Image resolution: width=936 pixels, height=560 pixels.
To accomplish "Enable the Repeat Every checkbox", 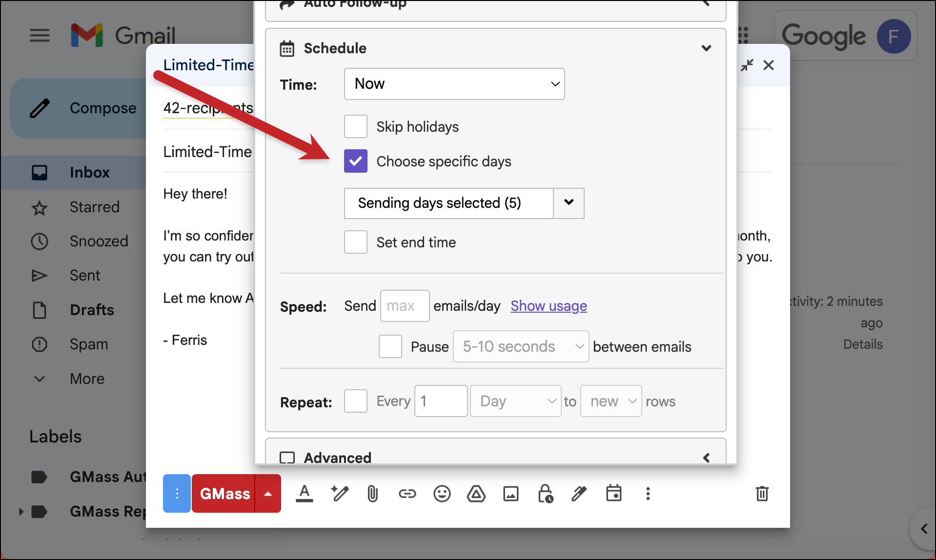I will tap(356, 401).
